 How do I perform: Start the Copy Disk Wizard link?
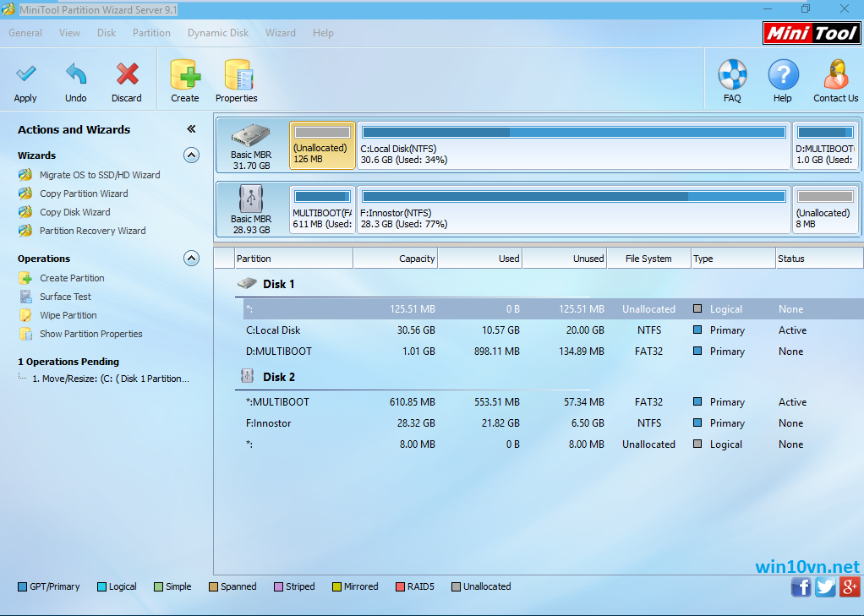[75, 212]
